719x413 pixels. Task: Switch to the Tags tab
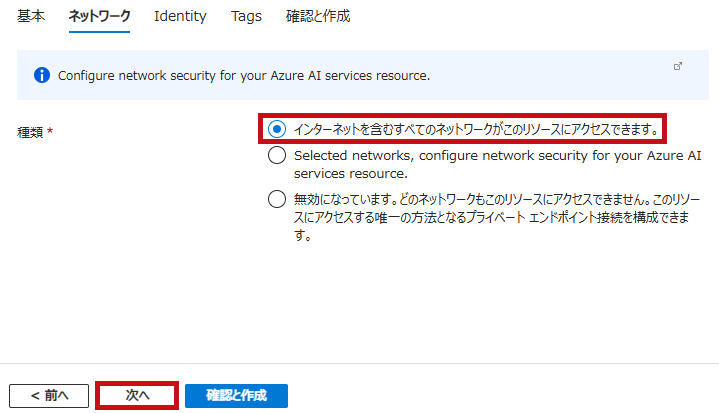coord(246,16)
